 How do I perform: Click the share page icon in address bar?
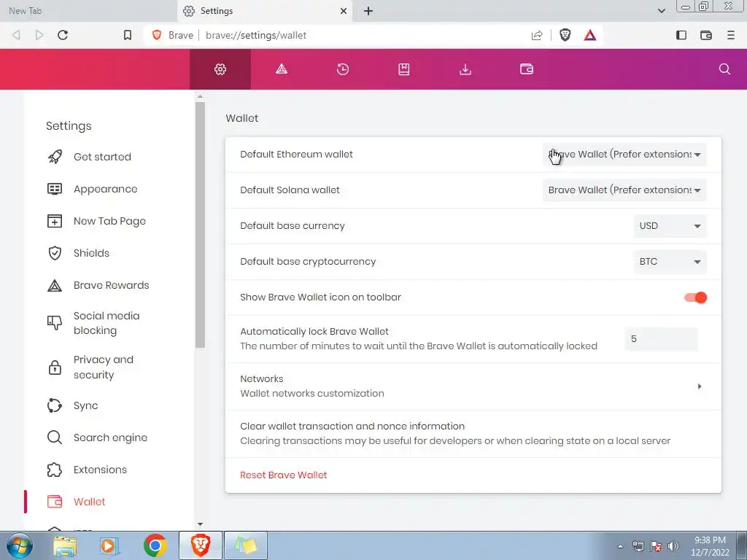537,35
